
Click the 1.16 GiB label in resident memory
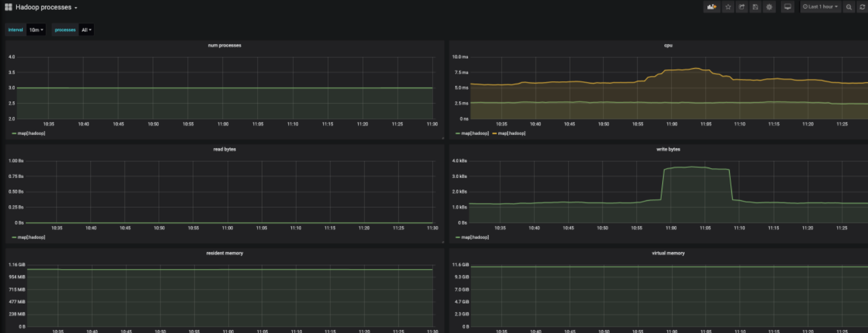point(17,265)
